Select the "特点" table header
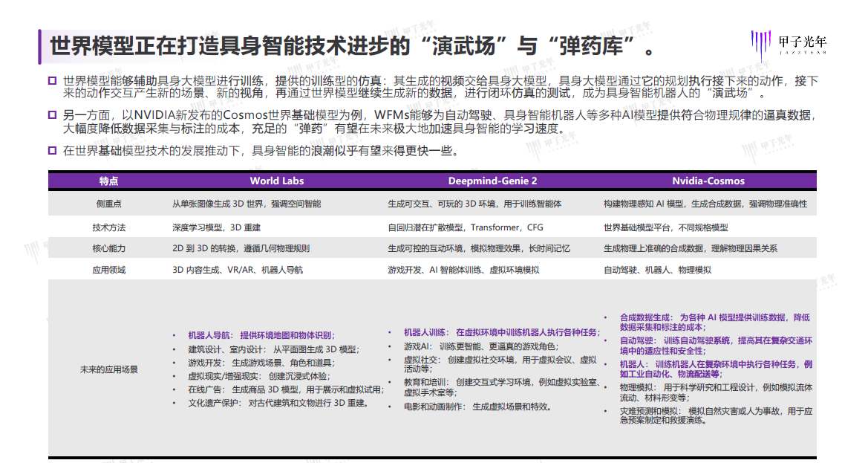 108,181
